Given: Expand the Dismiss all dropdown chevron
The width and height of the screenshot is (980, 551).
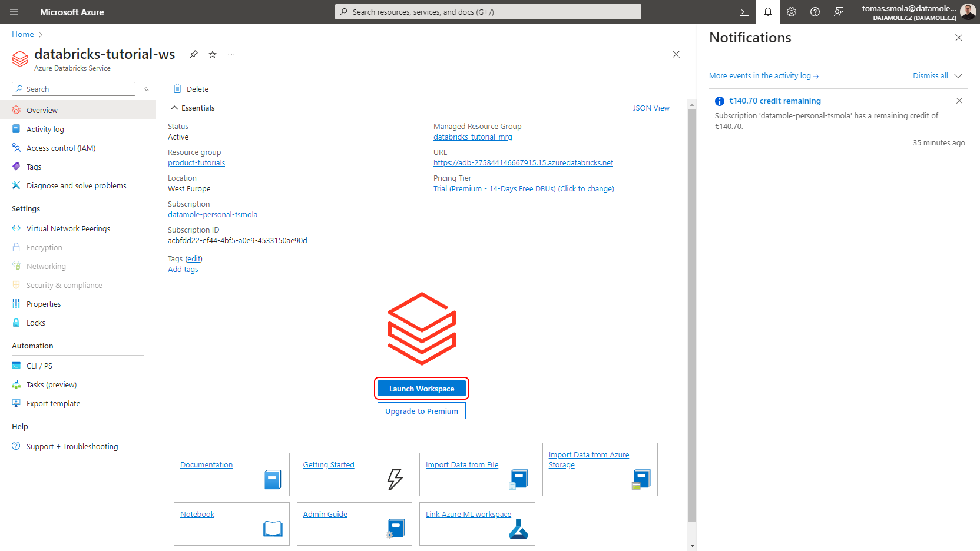Looking at the screenshot, I should click(x=958, y=76).
